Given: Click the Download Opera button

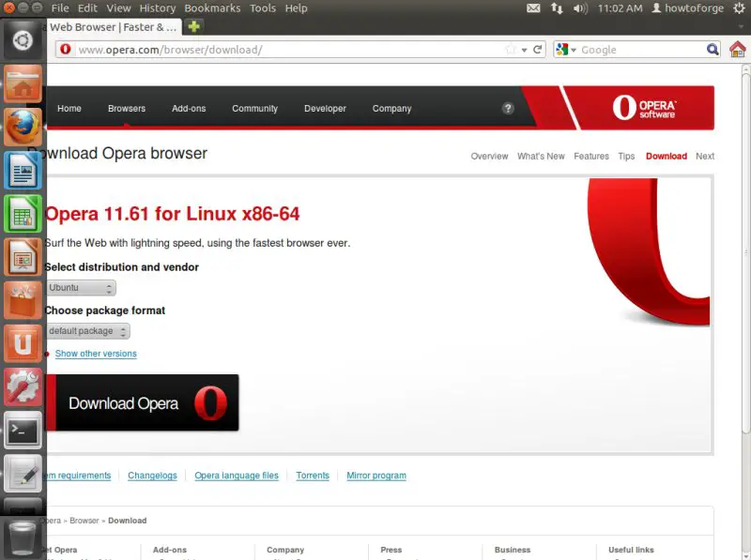Looking at the screenshot, I should (143, 402).
